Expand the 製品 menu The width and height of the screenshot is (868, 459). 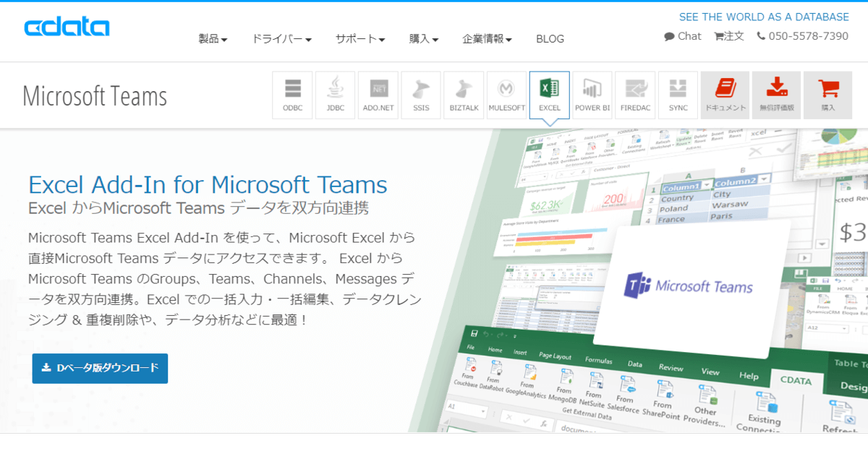click(213, 39)
